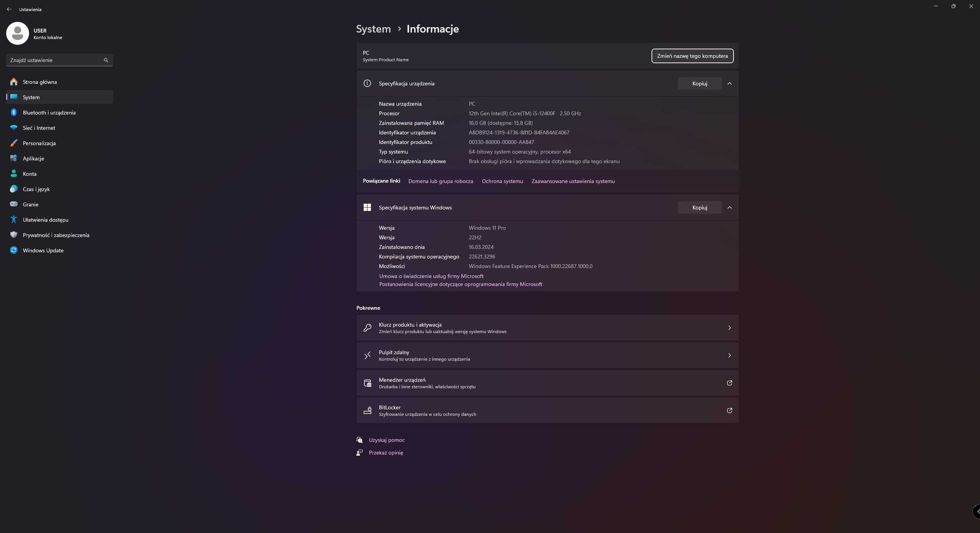This screenshot has width=980, height=533.
Task: Click the Windows 11 Pro version text
Action: (x=487, y=228)
